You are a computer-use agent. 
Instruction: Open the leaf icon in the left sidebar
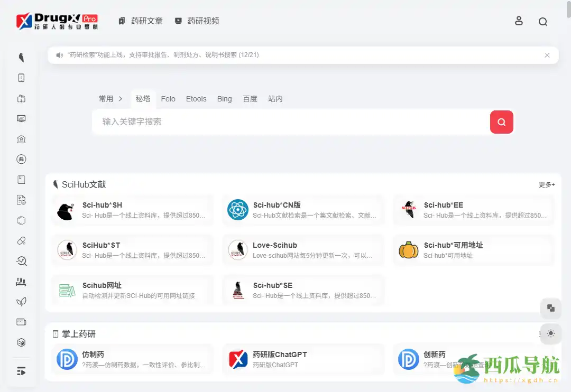click(21, 301)
